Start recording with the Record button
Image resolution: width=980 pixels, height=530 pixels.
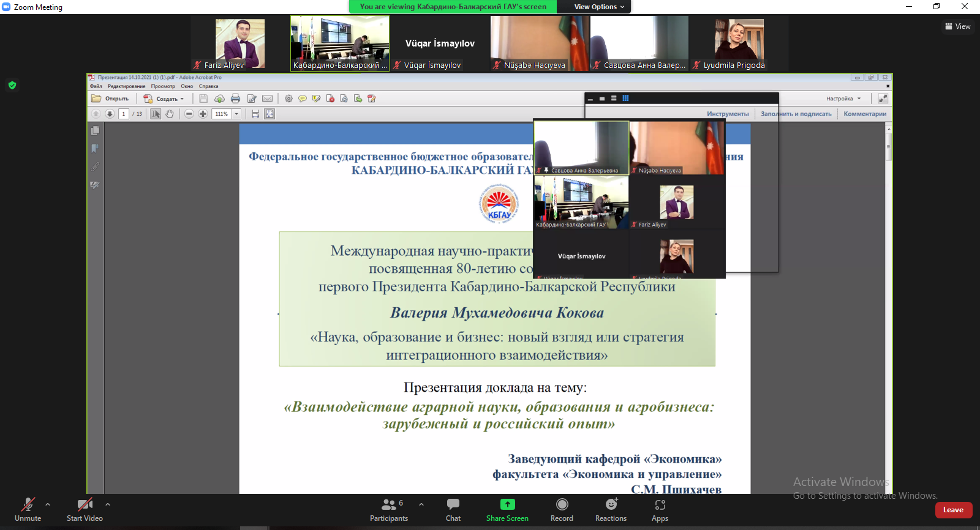coord(562,509)
